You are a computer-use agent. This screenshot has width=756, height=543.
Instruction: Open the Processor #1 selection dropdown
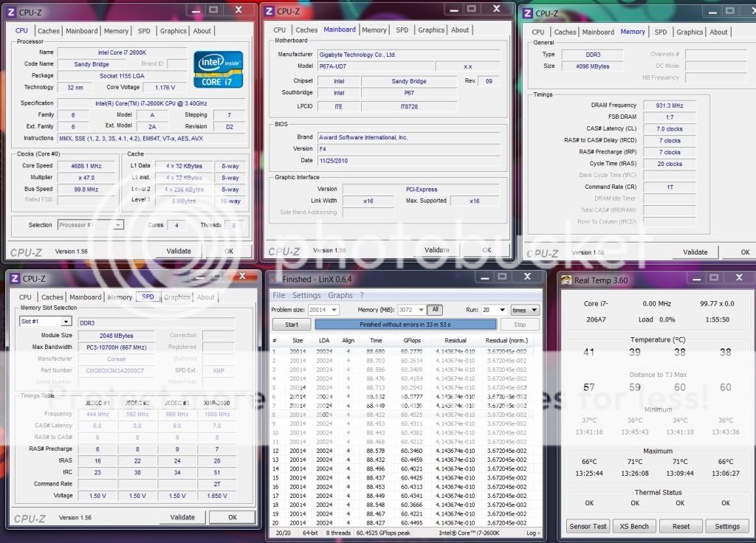tap(117, 225)
